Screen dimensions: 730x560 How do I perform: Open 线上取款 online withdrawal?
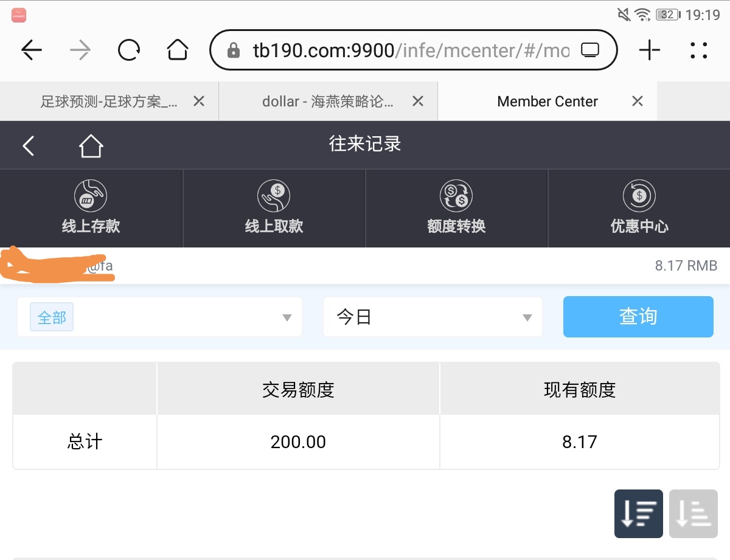274,208
